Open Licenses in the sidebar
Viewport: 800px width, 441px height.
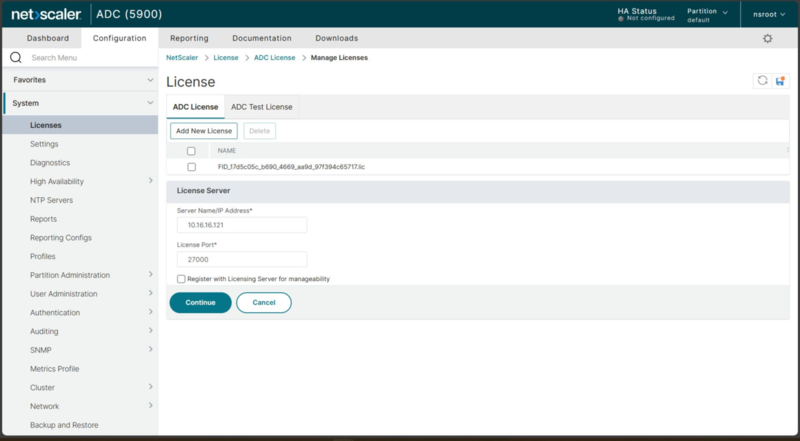click(80, 125)
